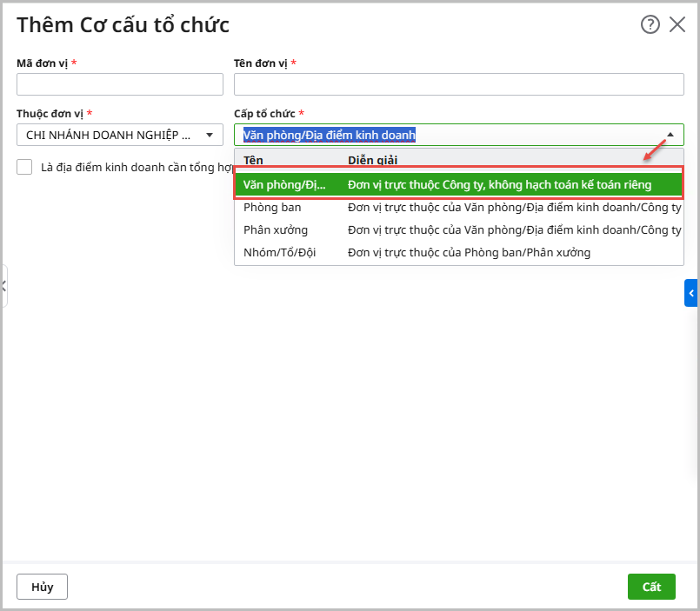Image resolution: width=700 pixels, height=611 pixels.
Task: Close the Thêm Cơ cấu tổ chức dialog
Action: 677,24
